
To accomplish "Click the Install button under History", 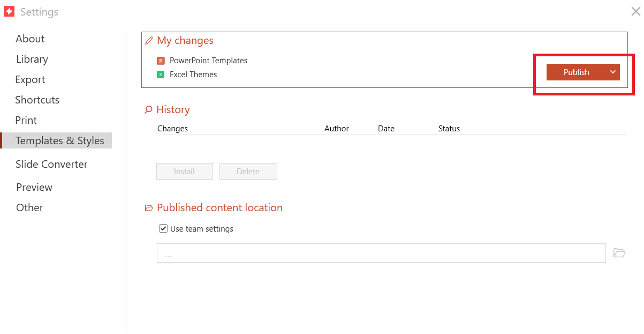I will click(x=184, y=171).
